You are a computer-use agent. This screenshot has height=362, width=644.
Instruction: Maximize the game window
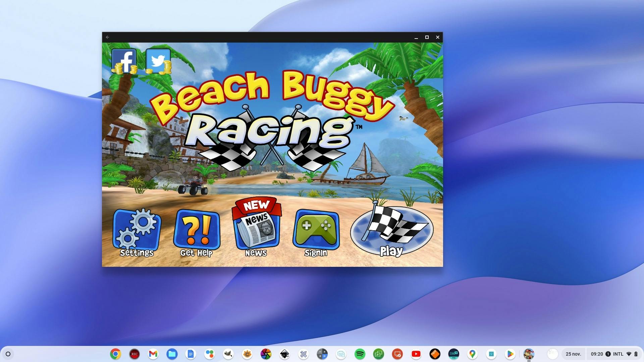click(x=427, y=37)
